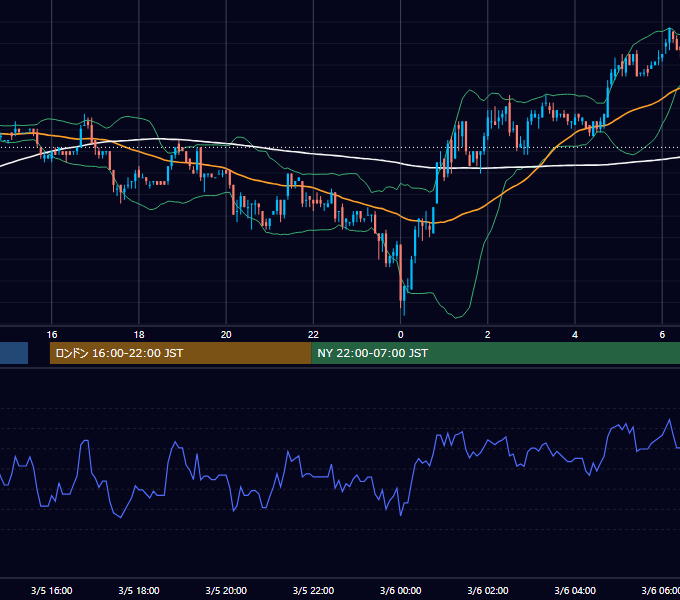Image resolution: width=680 pixels, height=600 pixels.
Task: Click the 3/5 16:00 time label
Action: [52, 590]
